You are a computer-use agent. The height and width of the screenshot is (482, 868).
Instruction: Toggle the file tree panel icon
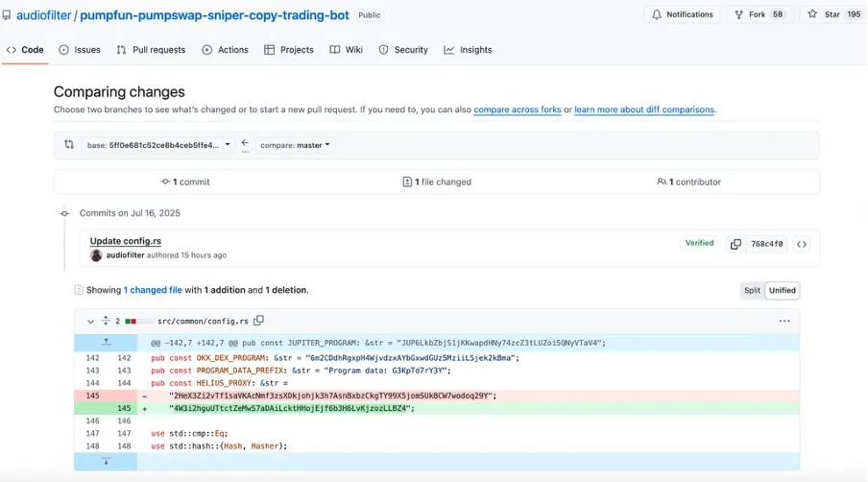point(79,290)
